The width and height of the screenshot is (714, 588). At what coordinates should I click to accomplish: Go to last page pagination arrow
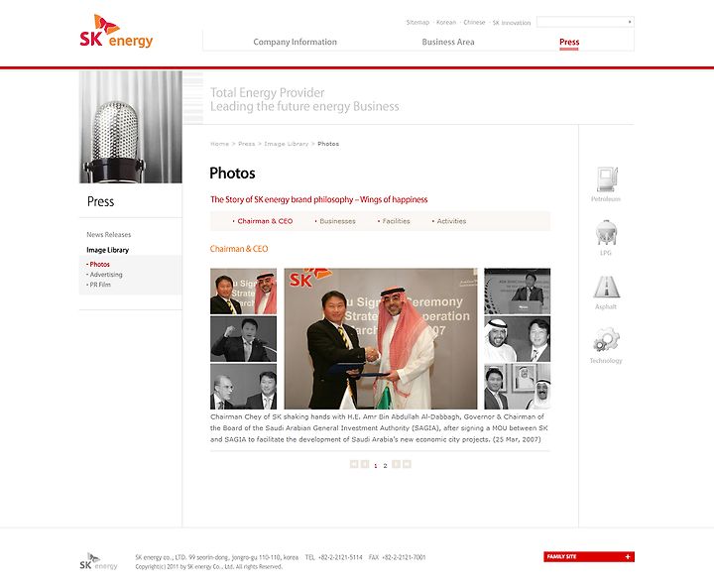click(407, 464)
